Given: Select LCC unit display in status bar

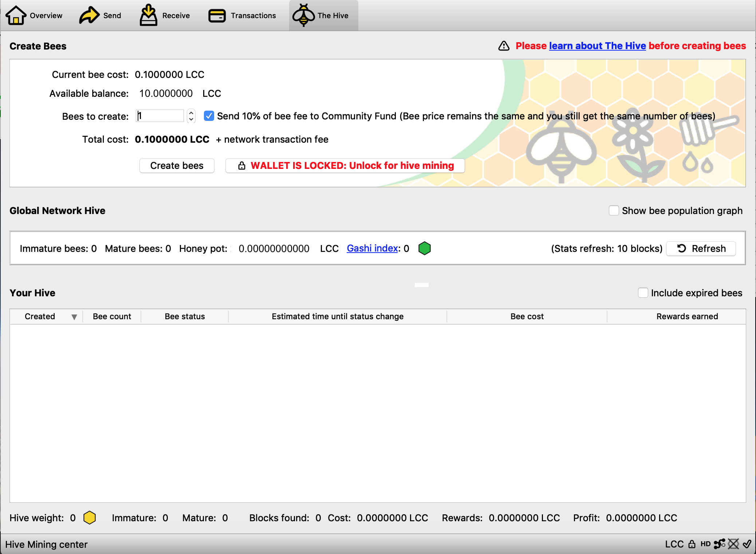Looking at the screenshot, I should tap(674, 544).
